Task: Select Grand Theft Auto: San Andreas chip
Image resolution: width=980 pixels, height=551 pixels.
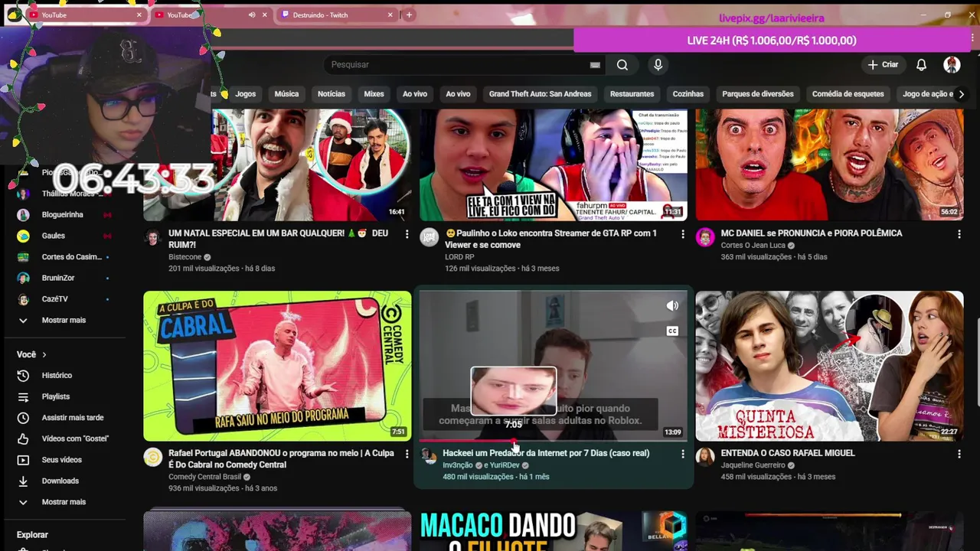Action: 540,94
